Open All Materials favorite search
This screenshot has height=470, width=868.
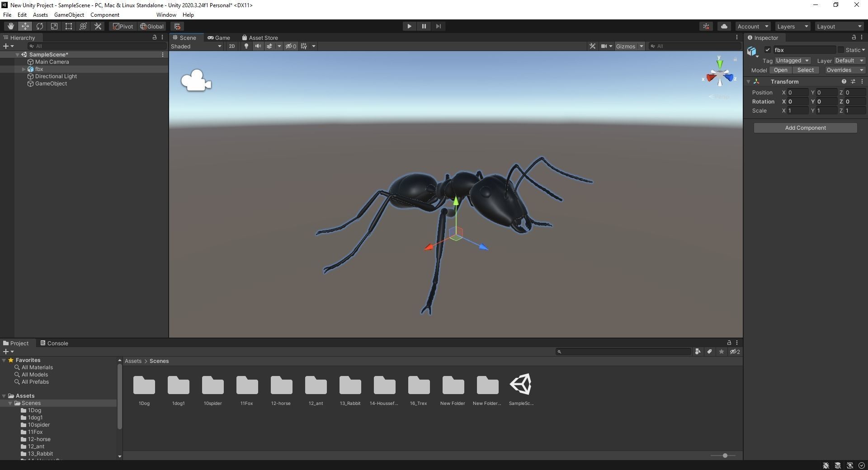37,367
